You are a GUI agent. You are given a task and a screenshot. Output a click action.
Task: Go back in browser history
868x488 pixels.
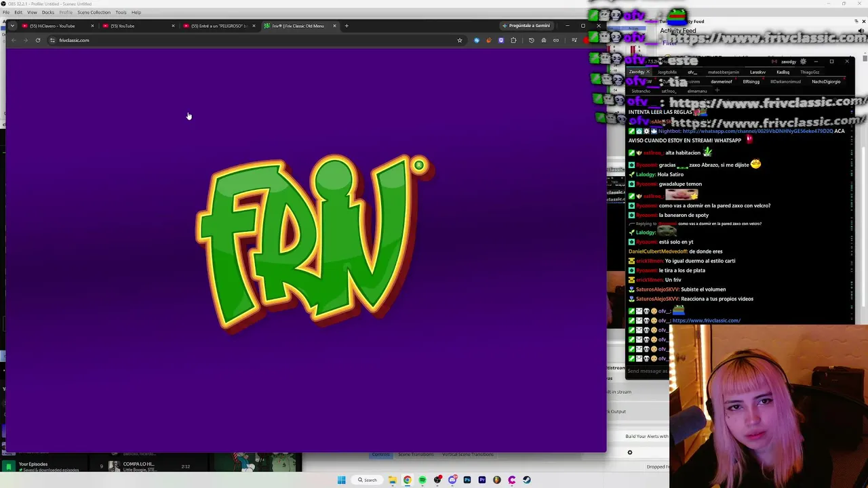coord(14,40)
